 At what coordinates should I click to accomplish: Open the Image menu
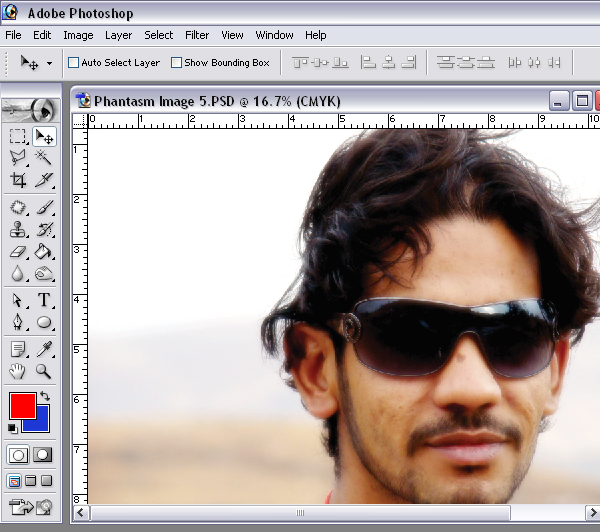(x=78, y=35)
